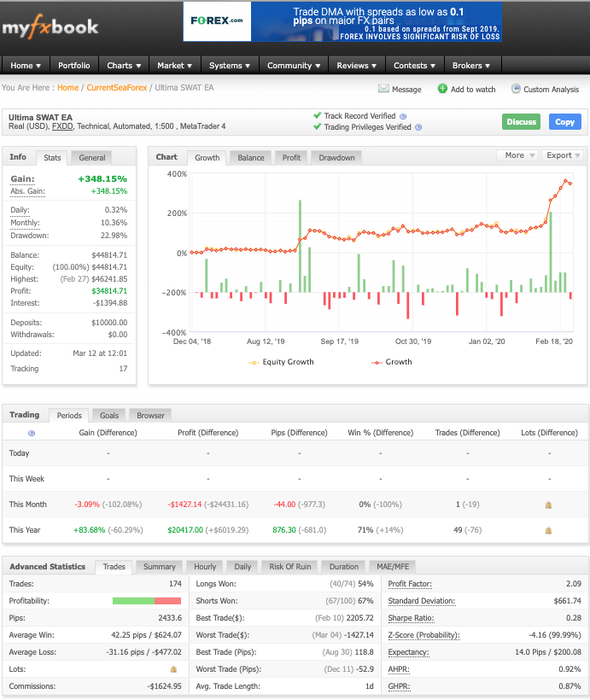Click the tall green profit bar in chart
Image resolution: width=590 pixels, height=700 pixels.
tap(301, 246)
